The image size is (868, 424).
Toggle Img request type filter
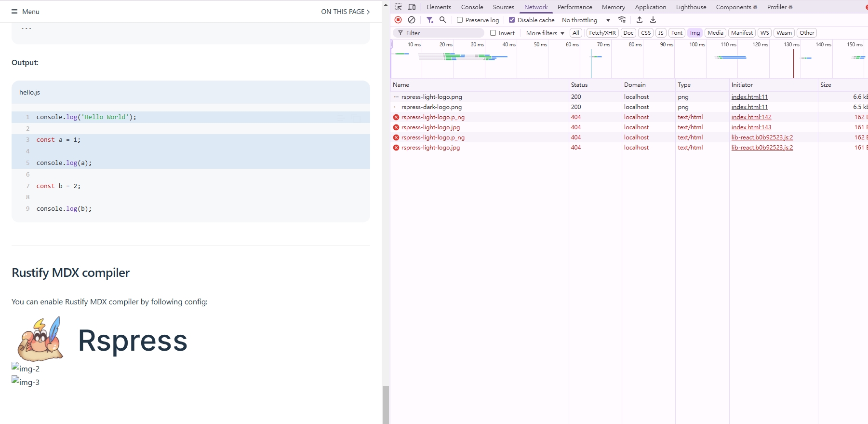click(694, 33)
